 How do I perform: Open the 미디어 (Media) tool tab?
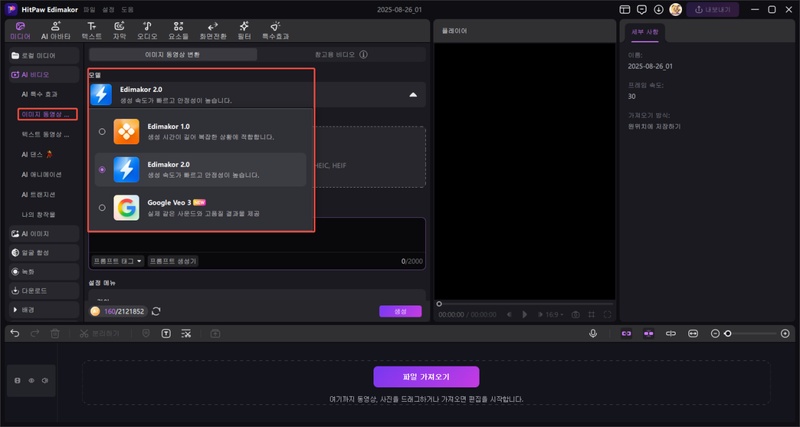tap(20, 31)
